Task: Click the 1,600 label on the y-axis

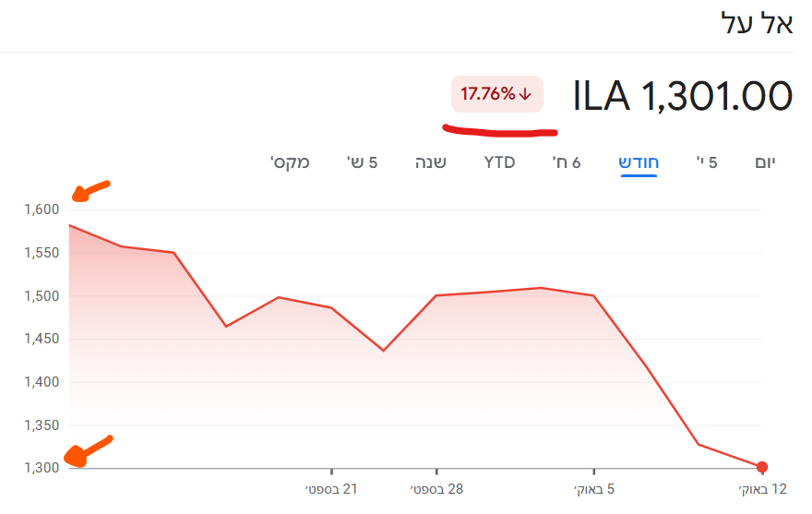Action: tap(42, 209)
